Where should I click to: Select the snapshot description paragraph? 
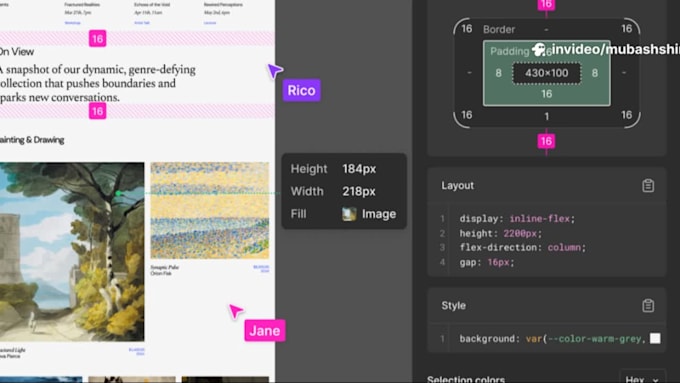click(x=98, y=83)
